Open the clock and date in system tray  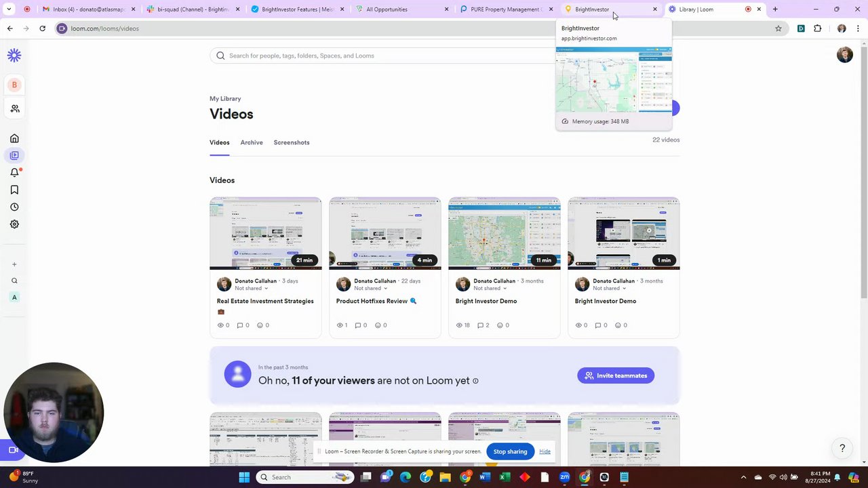click(x=819, y=477)
